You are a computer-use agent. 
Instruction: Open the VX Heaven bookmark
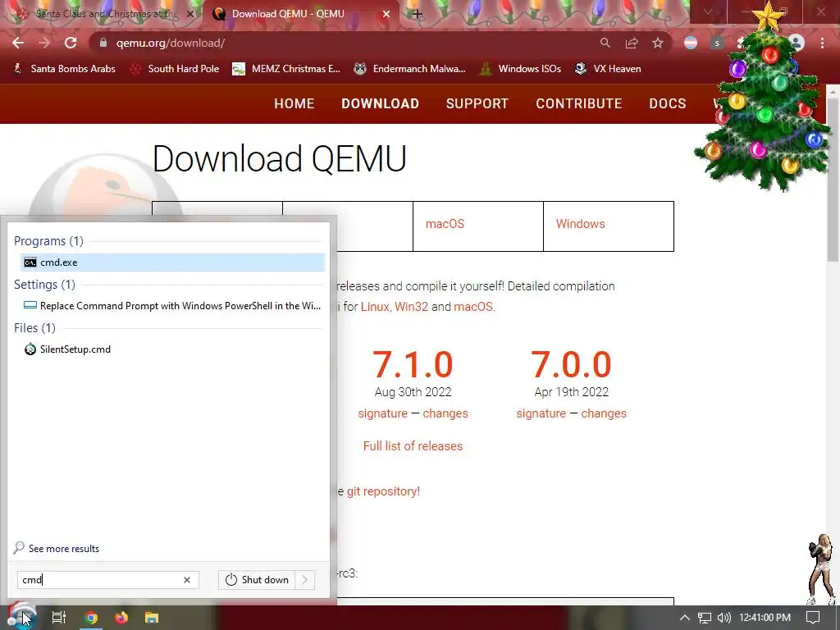(x=608, y=69)
